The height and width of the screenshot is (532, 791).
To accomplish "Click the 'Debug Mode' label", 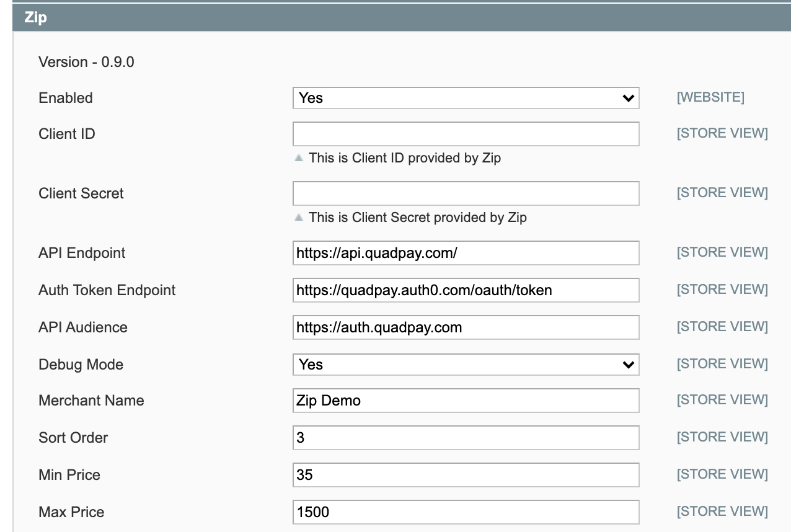I will coord(81,365).
